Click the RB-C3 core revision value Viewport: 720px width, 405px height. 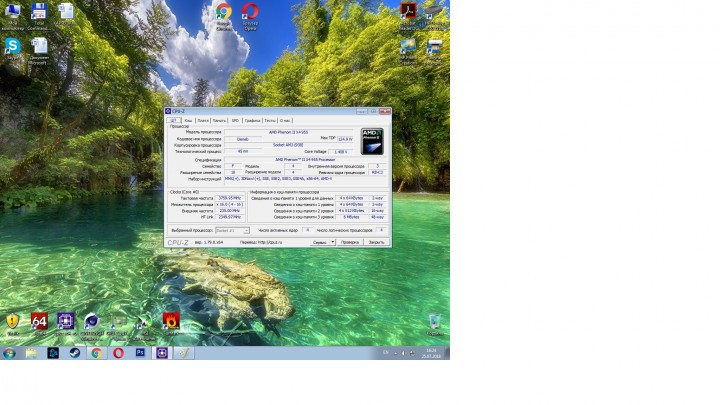pyautogui.click(x=377, y=172)
